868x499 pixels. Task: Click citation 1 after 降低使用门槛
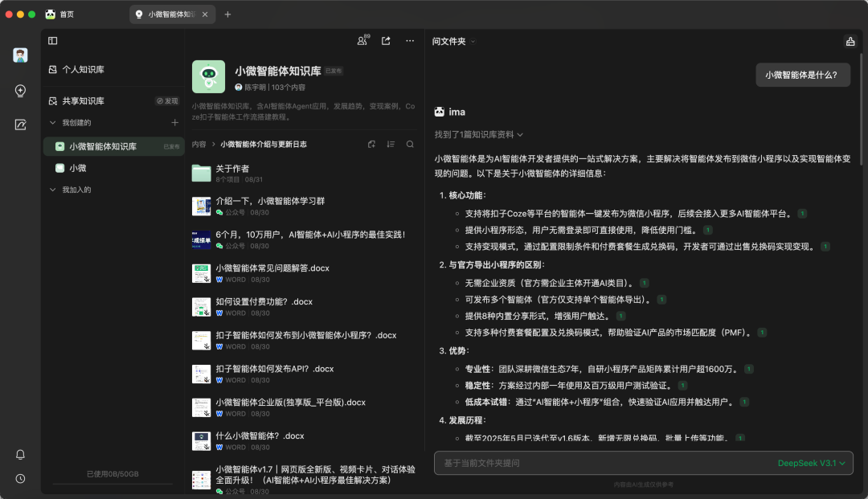(x=707, y=230)
